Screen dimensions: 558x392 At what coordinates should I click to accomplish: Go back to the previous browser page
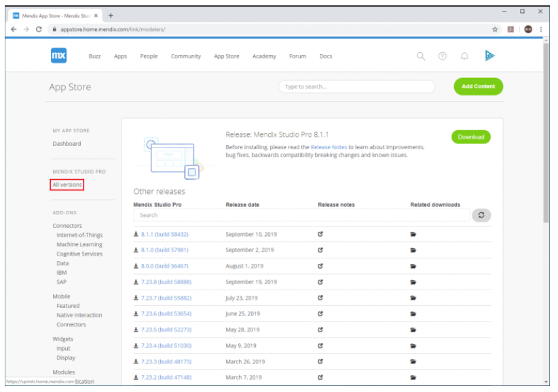tap(14, 29)
